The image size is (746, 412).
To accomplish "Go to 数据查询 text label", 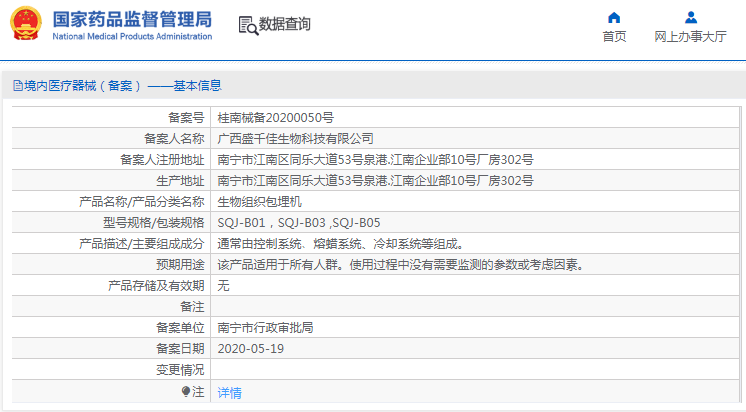I will click(285, 24).
